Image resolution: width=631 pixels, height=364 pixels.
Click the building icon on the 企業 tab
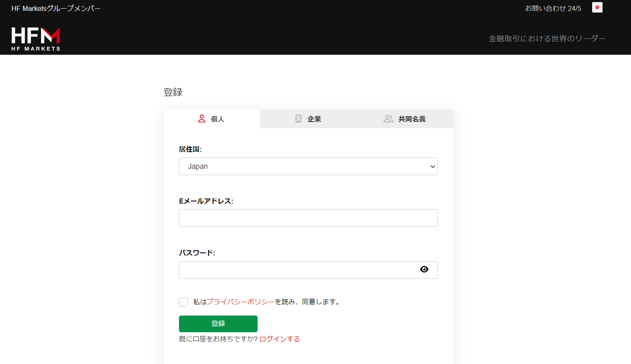click(x=298, y=119)
